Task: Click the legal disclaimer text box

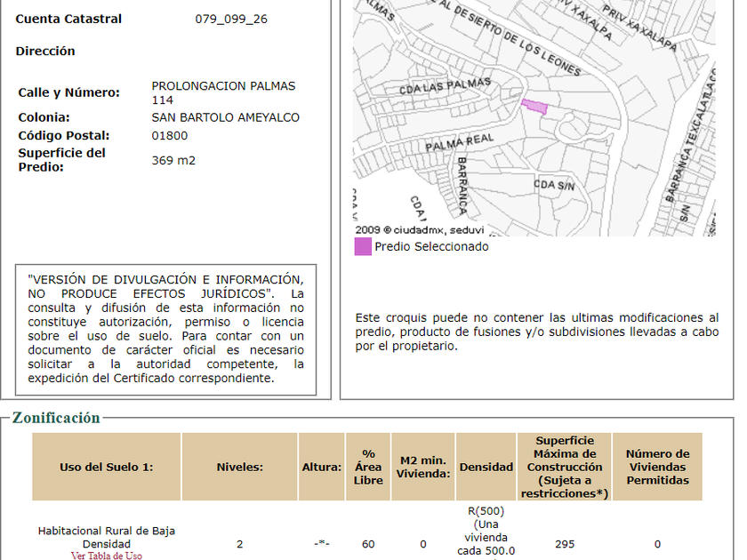Action: click(x=165, y=329)
